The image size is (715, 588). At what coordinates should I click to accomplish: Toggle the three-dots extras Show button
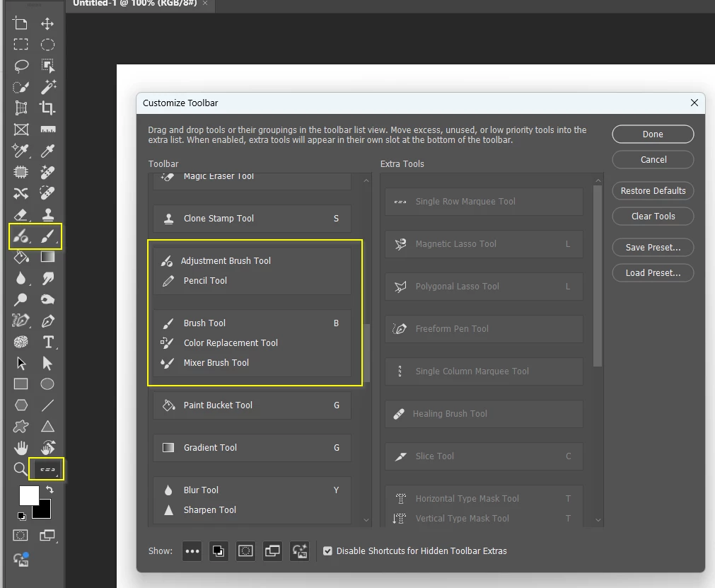192,551
